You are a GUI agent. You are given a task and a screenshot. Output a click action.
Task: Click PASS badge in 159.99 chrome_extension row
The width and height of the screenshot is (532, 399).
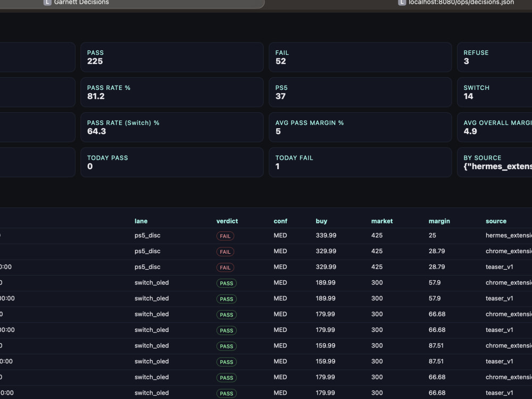pos(226,346)
